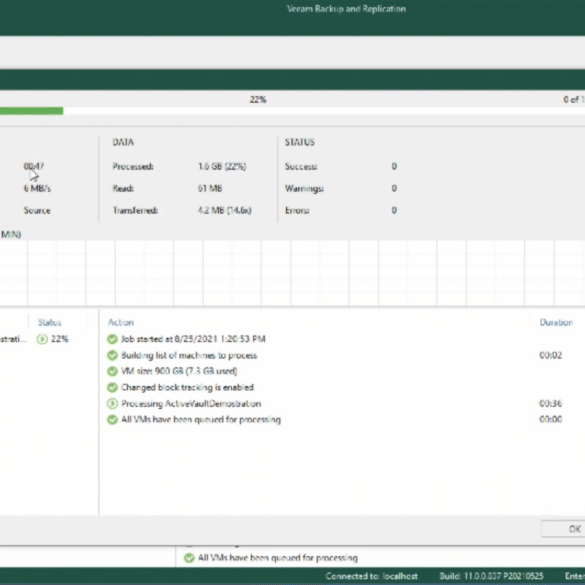Click the processing rate '6 MB/s'
The width and height of the screenshot is (585, 585).
(x=37, y=188)
